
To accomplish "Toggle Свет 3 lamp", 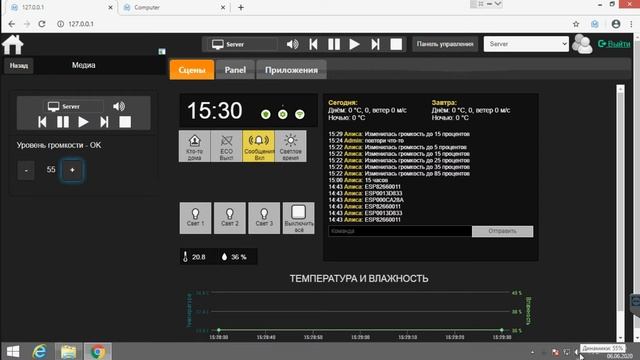I will [x=264, y=218].
